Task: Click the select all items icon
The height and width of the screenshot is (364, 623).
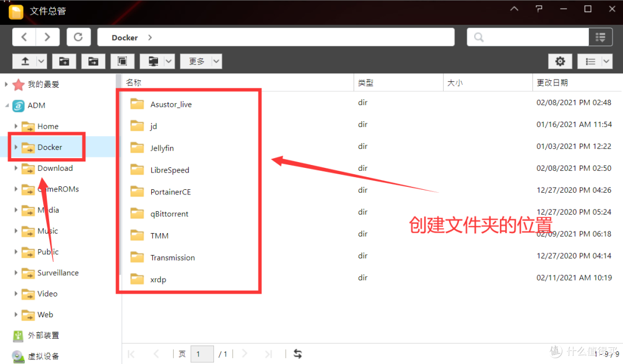Action: pyautogui.click(x=122, y=61)
